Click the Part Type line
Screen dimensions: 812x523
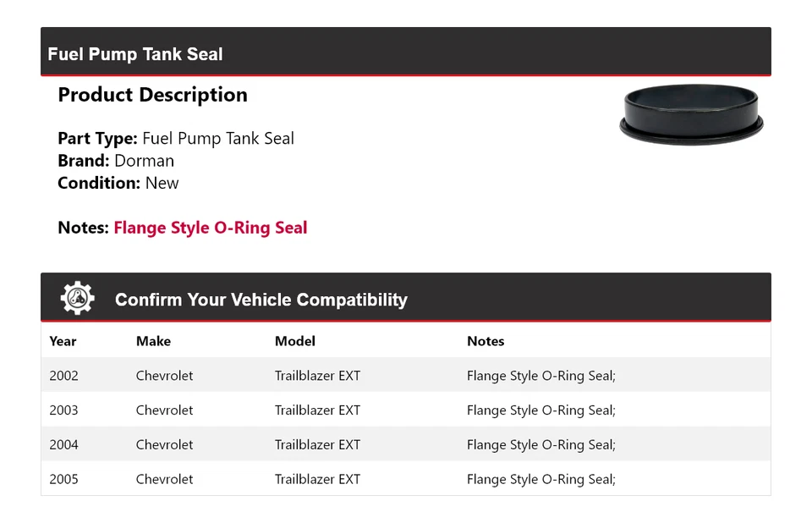(176, 139)
